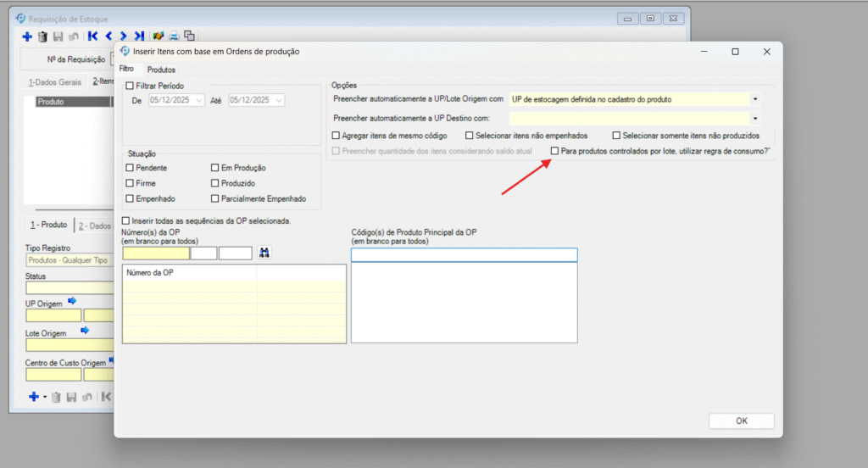Click the binoculars search icon for OP number

click(x=264, y=253)
